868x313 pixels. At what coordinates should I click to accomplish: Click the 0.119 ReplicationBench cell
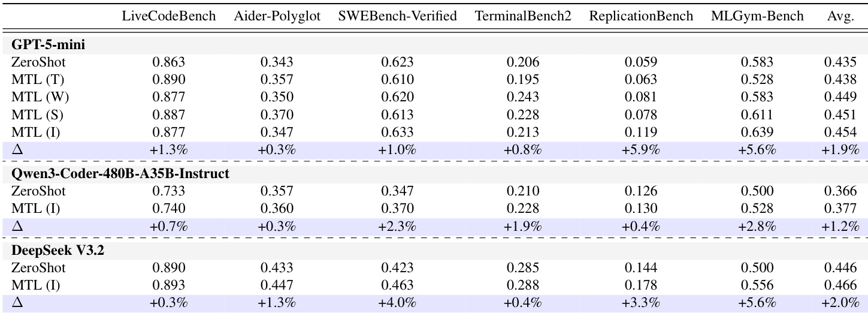(640, 131)
